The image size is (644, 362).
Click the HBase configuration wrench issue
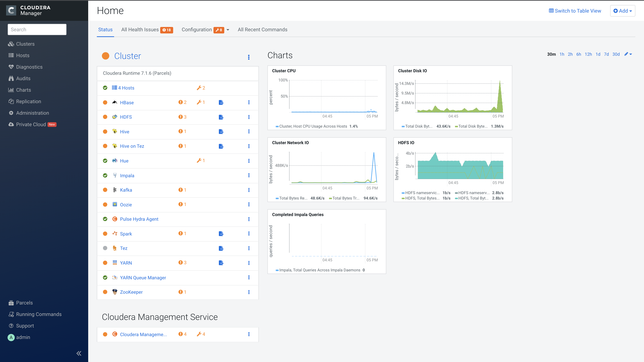click(201, 102)
